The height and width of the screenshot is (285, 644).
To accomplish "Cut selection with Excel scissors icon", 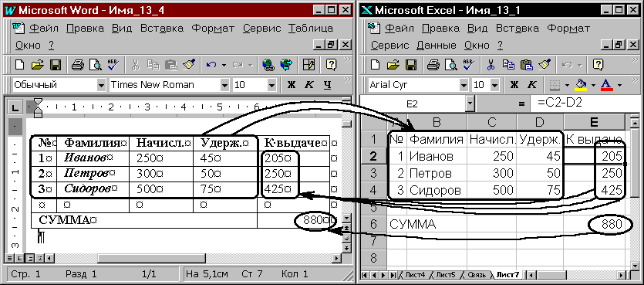I will click(491, 65).
